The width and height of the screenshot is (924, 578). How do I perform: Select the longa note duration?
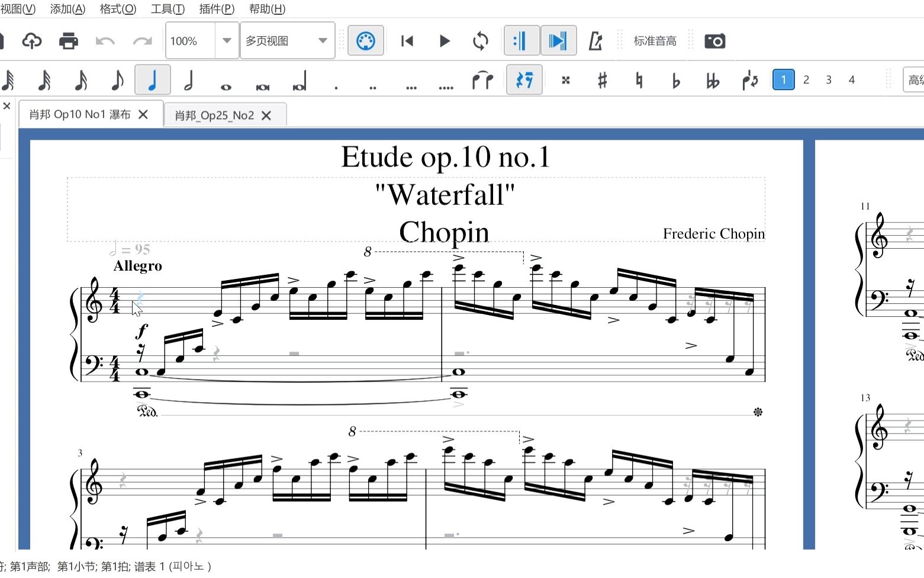300,81
